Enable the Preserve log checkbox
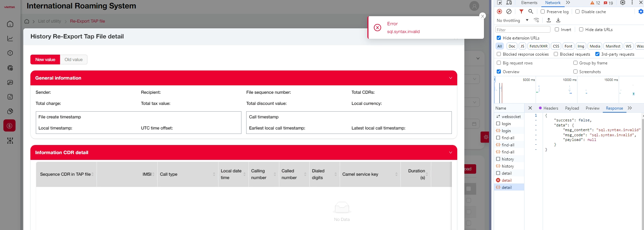 click(x=543, y=11)
